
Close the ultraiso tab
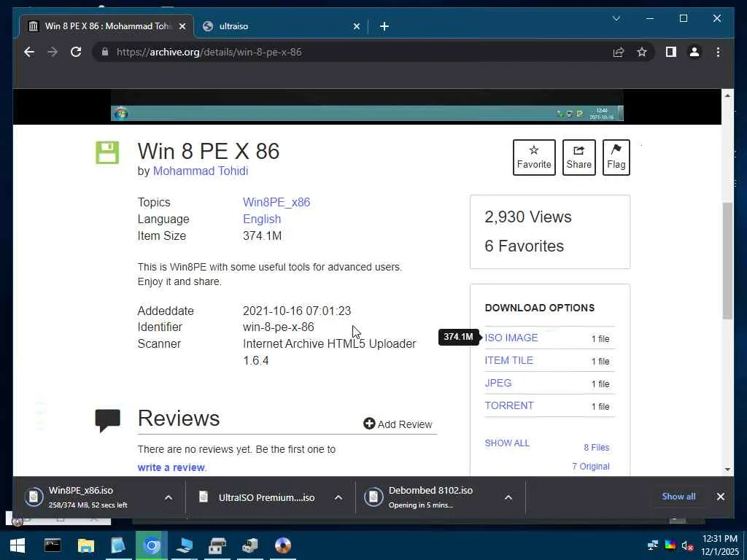[x=356, y=26]
